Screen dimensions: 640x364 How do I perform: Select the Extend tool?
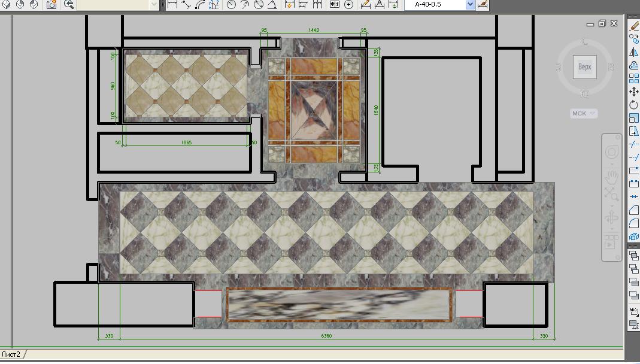click(x=633, y=157)
